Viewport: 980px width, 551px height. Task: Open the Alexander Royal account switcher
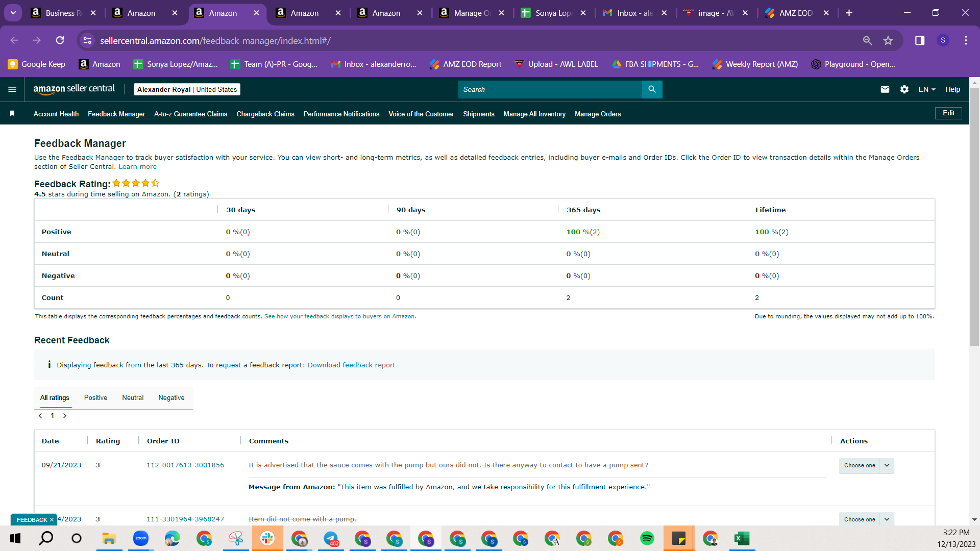[187, 89]
